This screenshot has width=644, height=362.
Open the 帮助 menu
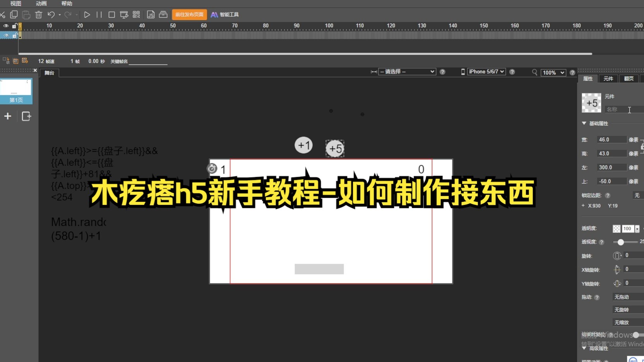tap(67, 3)
